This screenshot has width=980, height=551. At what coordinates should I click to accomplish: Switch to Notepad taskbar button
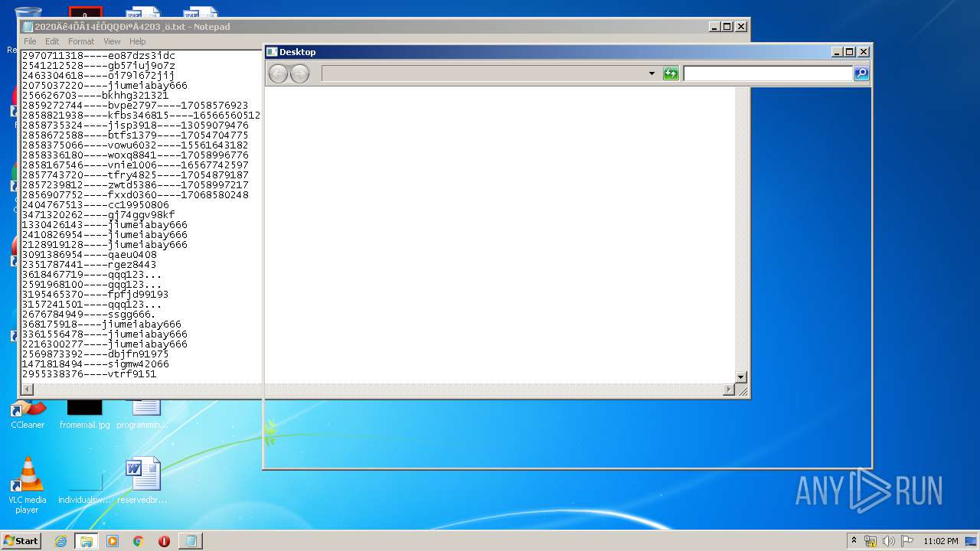pos(190,541)
